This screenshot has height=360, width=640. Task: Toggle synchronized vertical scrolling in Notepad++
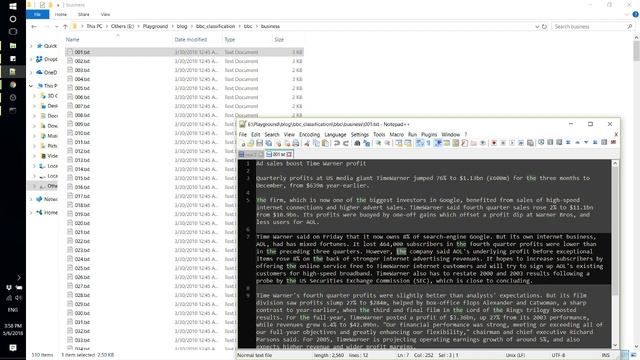(x=398, y=143)
